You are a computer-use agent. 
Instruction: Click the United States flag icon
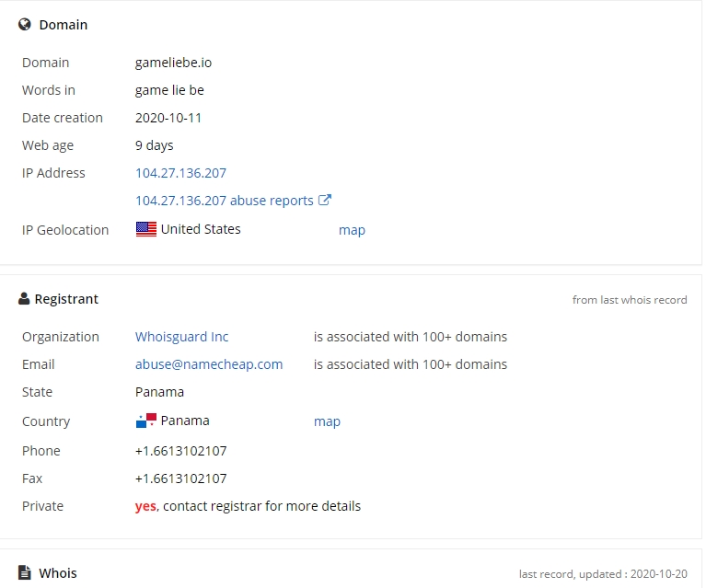pos(145,229)
